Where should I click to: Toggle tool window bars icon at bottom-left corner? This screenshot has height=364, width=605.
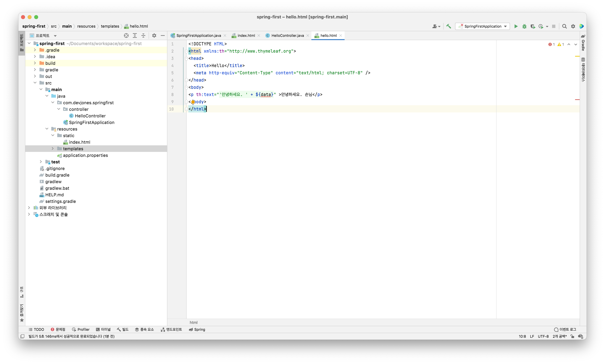tap(22, 336)
